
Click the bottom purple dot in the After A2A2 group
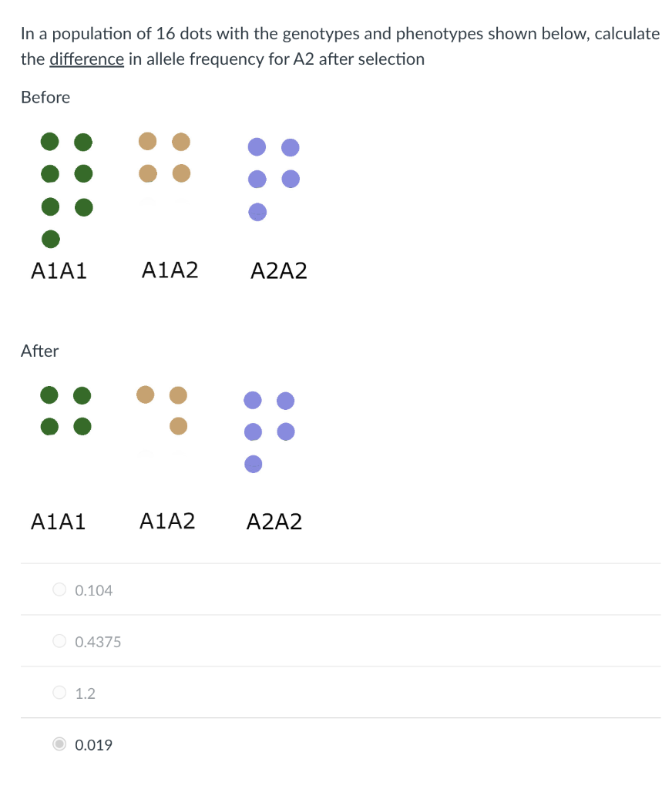[252, 464]
